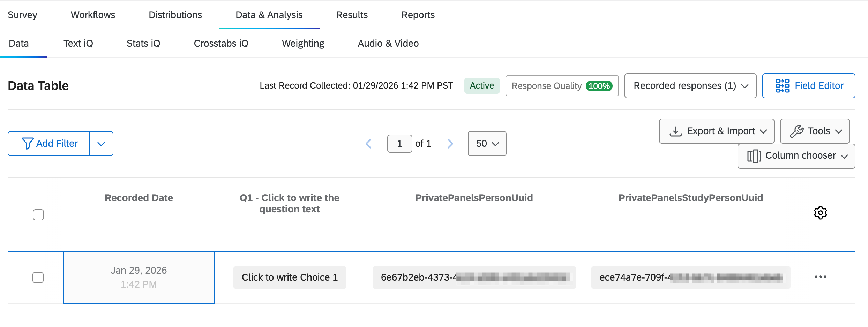The height and width of the screenshot is (327, 868).
Task: Go to next page arrow
Action: tap(450, 144)
